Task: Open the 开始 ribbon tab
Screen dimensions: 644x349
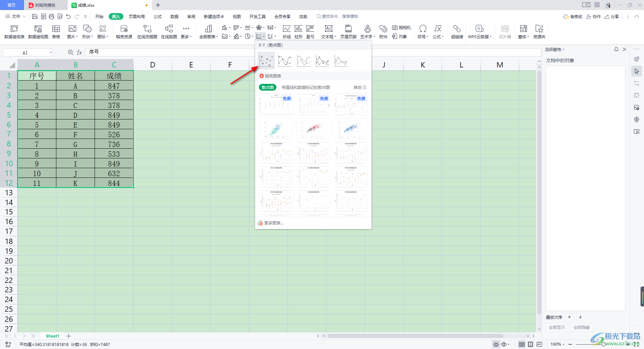Action: [x=99, y=16]
